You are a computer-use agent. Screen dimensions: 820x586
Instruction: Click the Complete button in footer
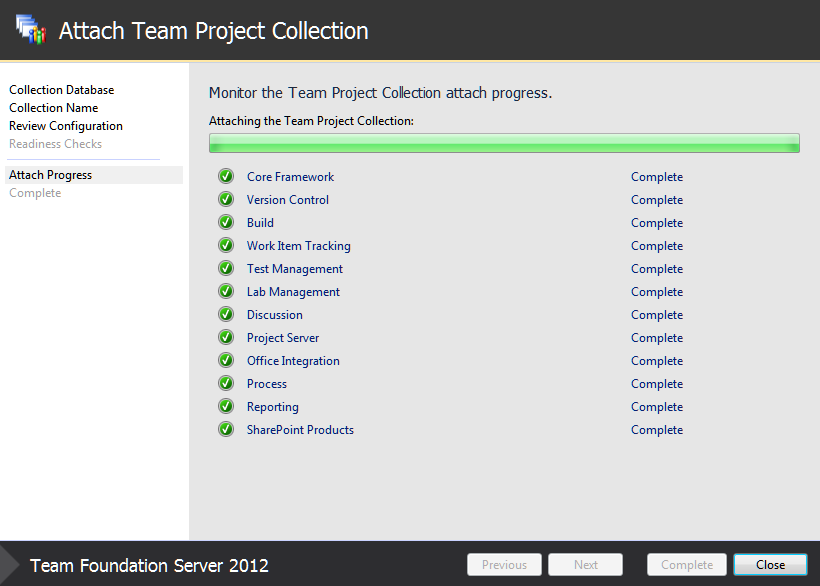coord(687,565)
